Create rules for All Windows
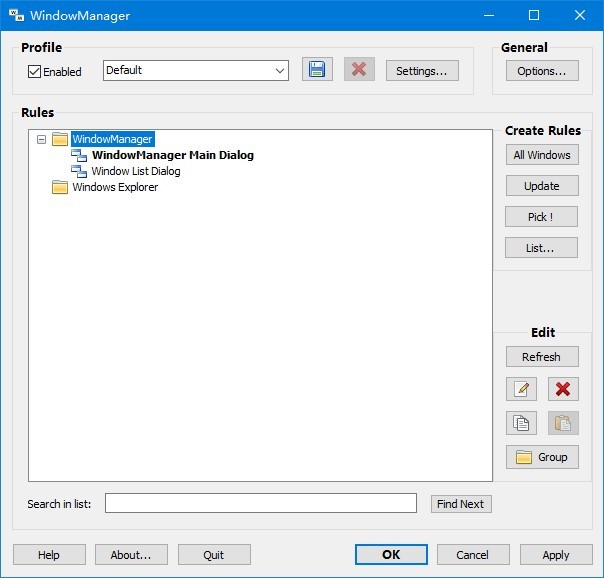Viewport: 604px width, 578px height. pos(542,155)
